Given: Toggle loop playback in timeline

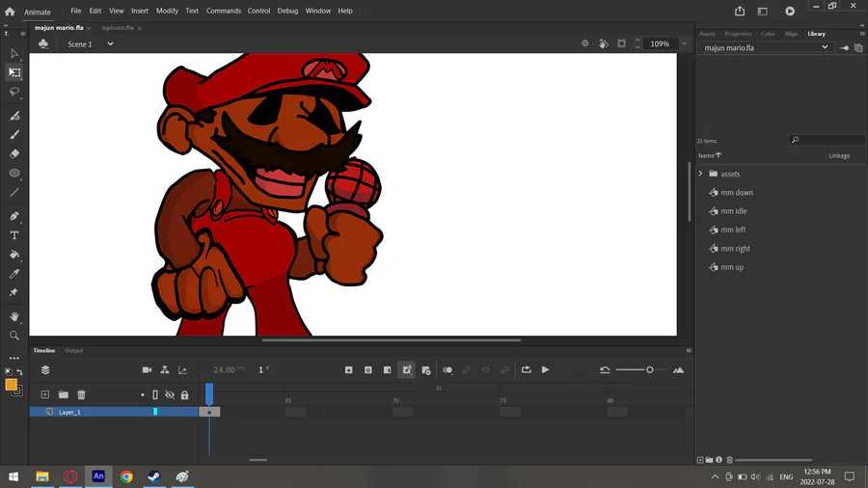Looking at the screenshot, I should point(526,369).
